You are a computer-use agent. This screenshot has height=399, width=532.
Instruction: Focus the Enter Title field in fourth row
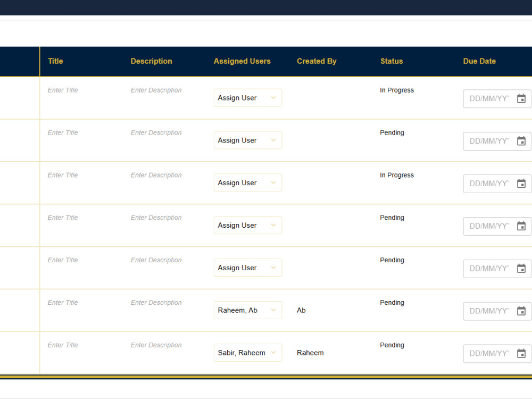click(x=63, y=218)
